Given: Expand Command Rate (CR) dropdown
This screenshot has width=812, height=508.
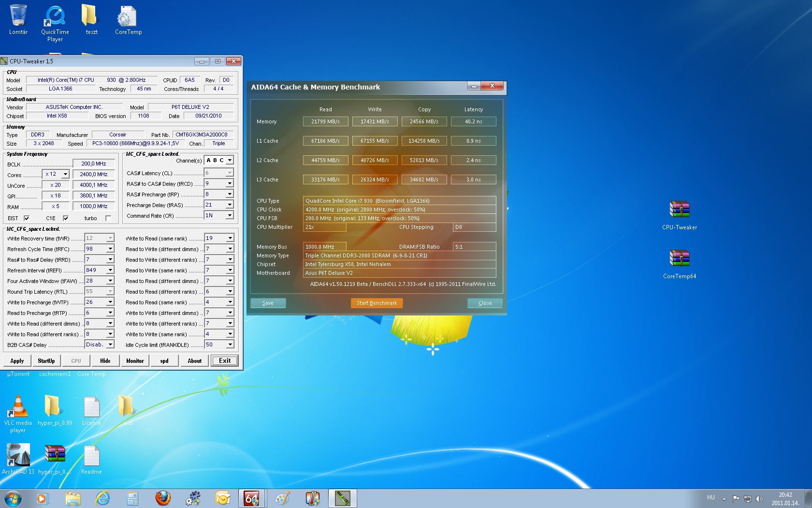Looking at the screenshot, I should [230, 215].
